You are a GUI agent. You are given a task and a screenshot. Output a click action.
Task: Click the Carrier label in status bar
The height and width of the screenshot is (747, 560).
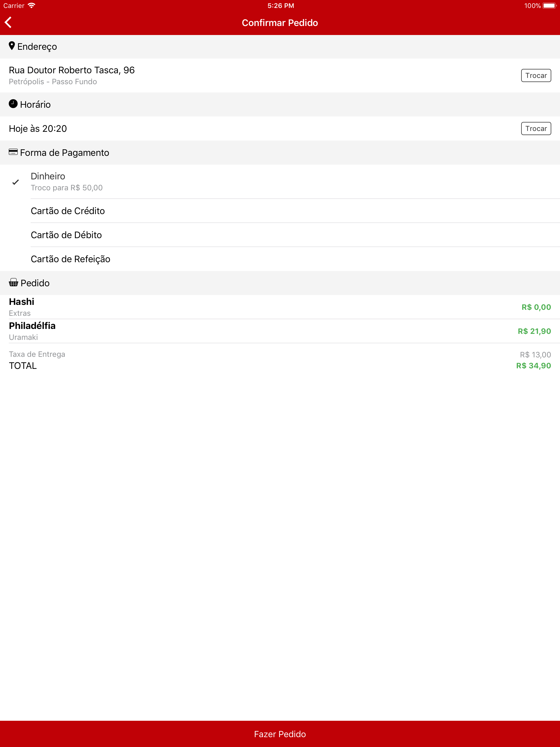(13, 5)
